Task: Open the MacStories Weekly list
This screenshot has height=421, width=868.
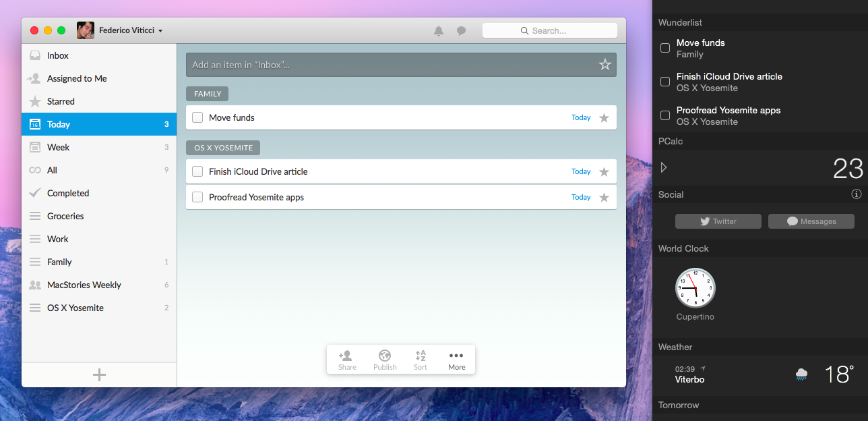Action: pos(99,285)
